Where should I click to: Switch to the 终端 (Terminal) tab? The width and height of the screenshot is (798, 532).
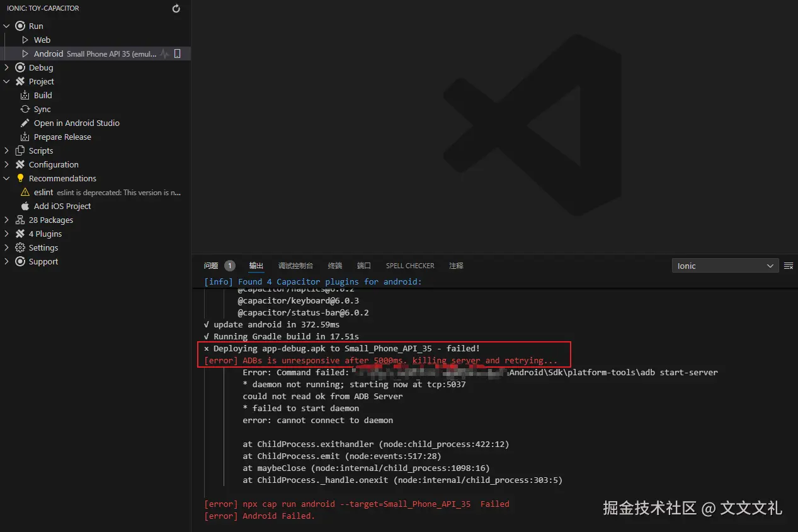(335, 266)
